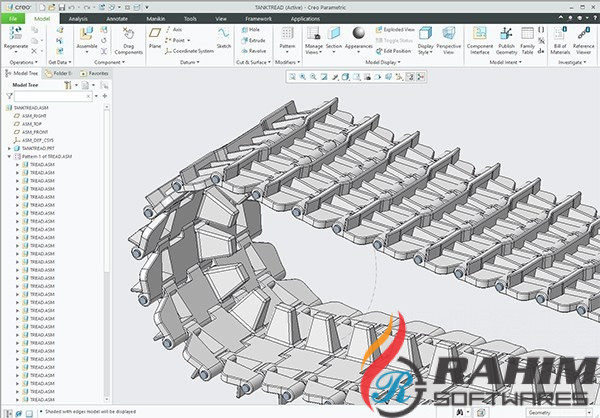The height and width of the screenshot is (418, 600).
Task: Click the Assemble component icon
Action: tap(87, 34)
